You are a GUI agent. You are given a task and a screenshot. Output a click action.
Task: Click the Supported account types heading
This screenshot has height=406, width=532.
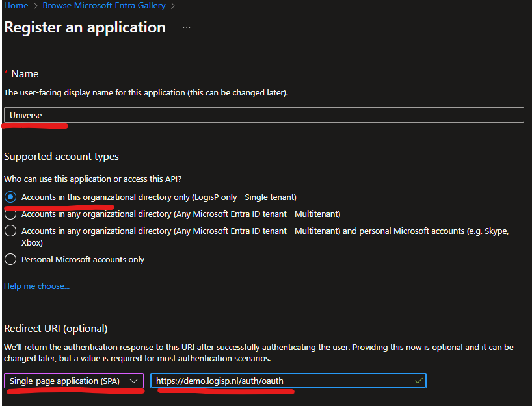point(61,157)
